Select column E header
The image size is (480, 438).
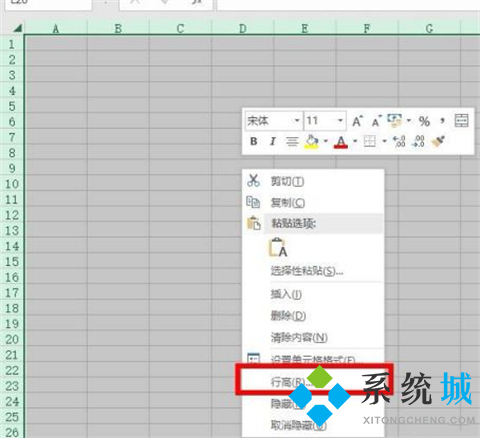(305, 29)
